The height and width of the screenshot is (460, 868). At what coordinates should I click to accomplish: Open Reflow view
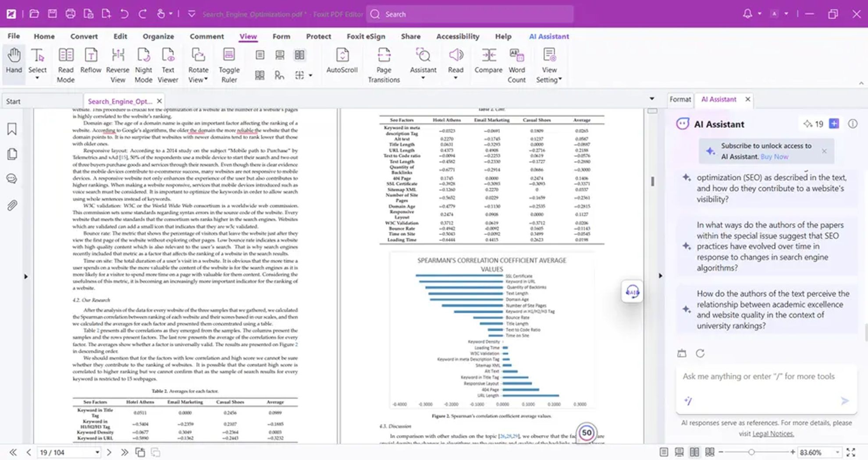coord(91,61)
